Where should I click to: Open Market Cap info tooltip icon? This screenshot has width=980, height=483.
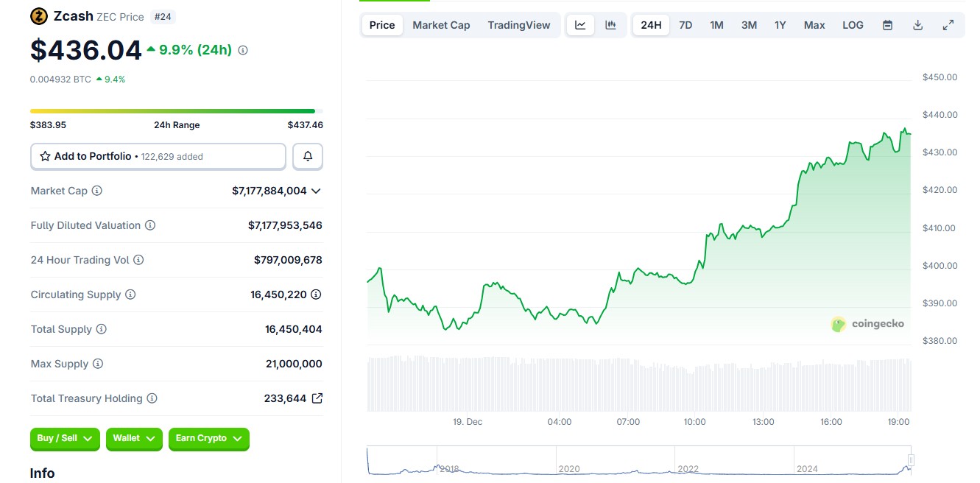[97, 191]
